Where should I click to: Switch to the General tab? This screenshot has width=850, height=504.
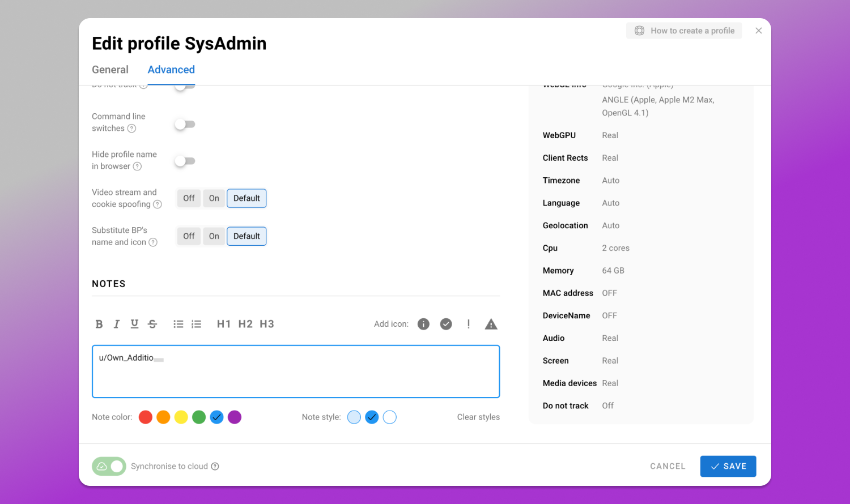coord(110,70)
